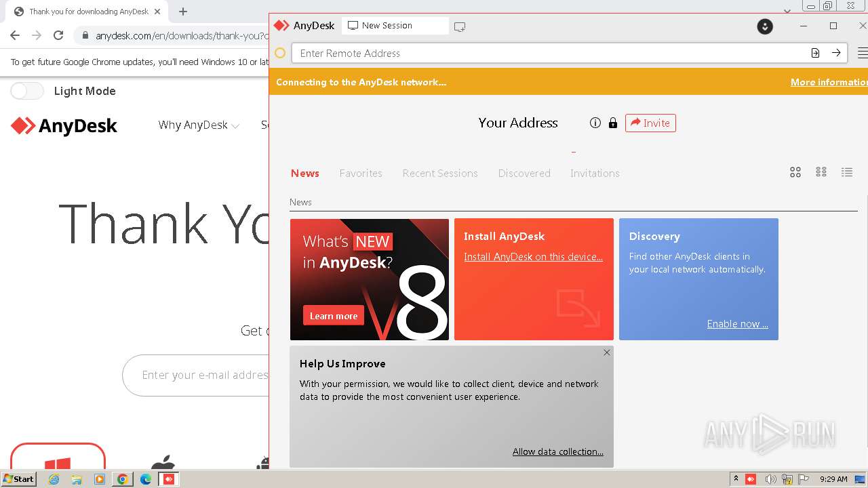Switch to list view
This screenshot has width=868, height=488.
click(x=847, y=172)
